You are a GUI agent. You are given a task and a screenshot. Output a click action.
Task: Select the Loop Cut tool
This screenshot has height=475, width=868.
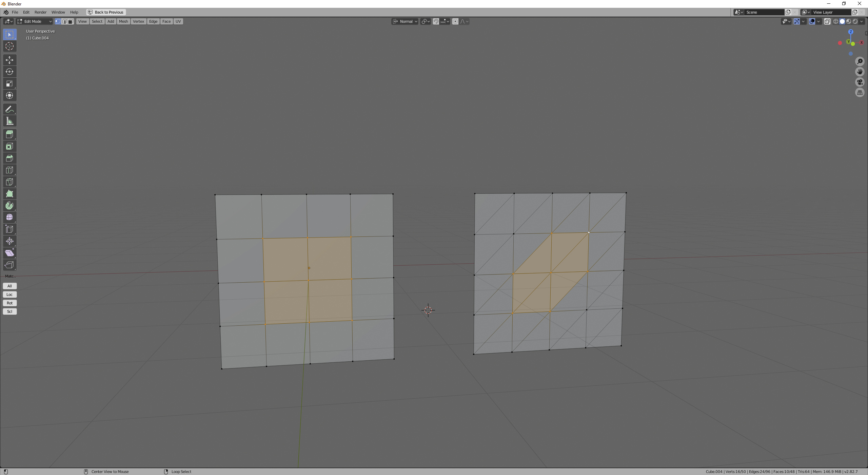pos(9,170)
